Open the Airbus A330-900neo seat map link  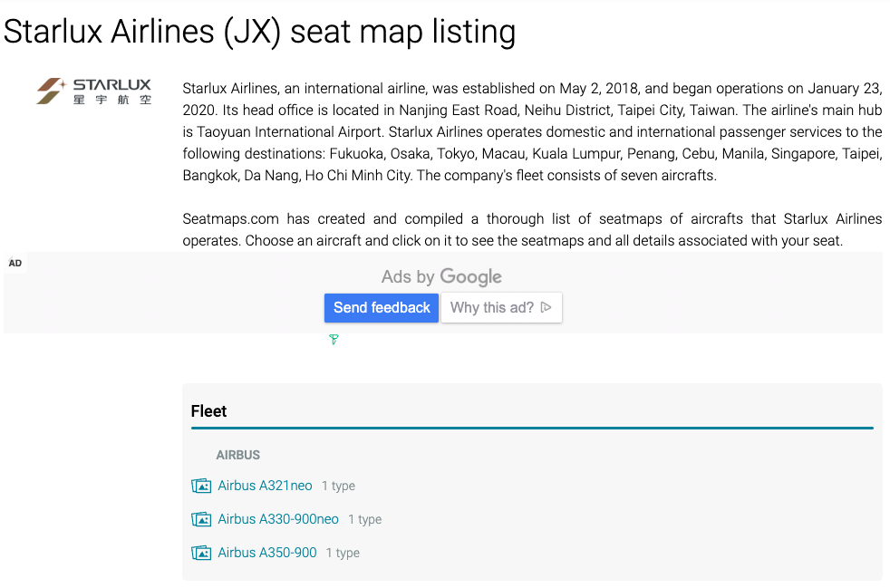[x=278, y=519]
